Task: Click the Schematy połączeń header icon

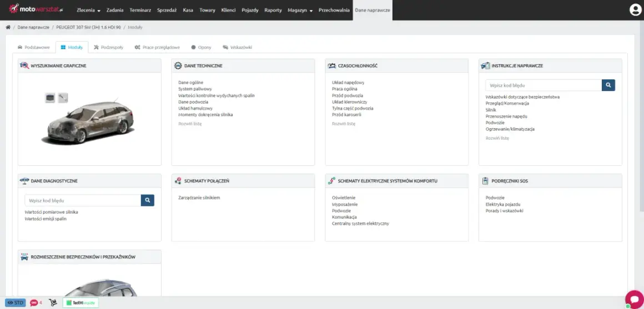Action: pyautogui.click(x=178, y=180)
